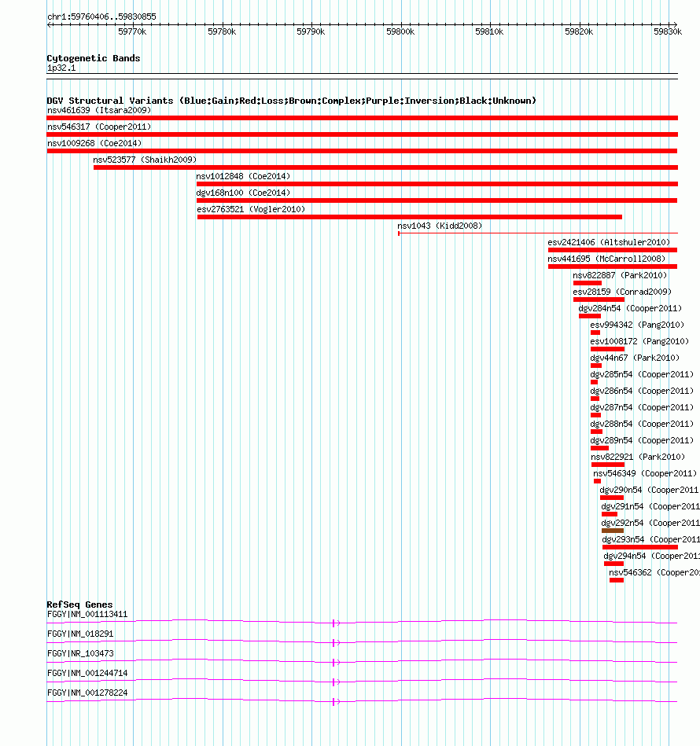Screen dimensions: 700x746
Task: Click the DGV Structural Variants track title
Action: point(291,101)
